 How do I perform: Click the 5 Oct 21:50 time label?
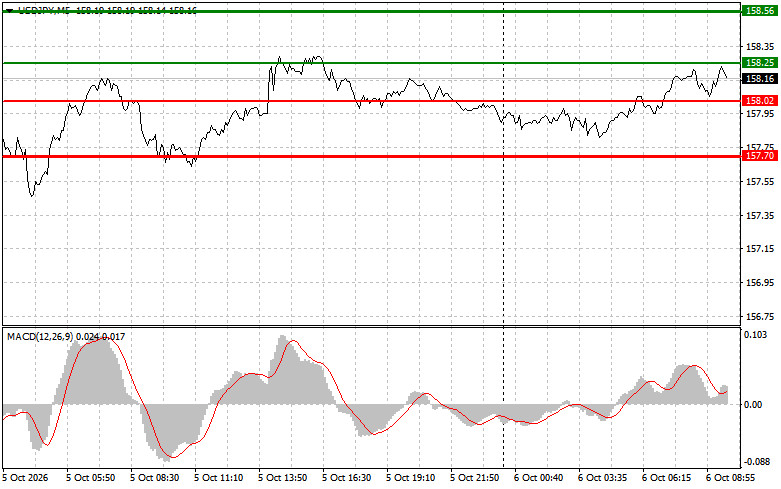tap(474, 478)
